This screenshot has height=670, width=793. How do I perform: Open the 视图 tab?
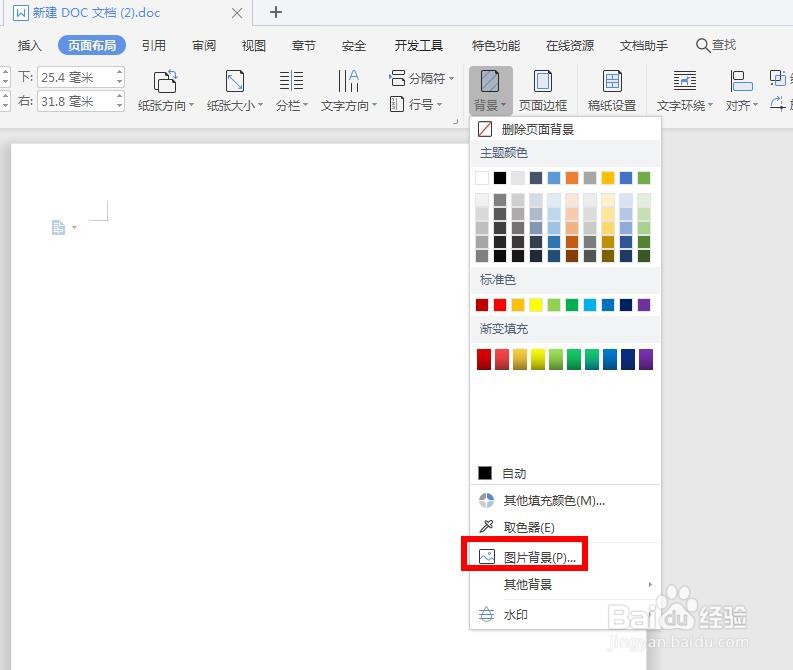tap(253, 46)
